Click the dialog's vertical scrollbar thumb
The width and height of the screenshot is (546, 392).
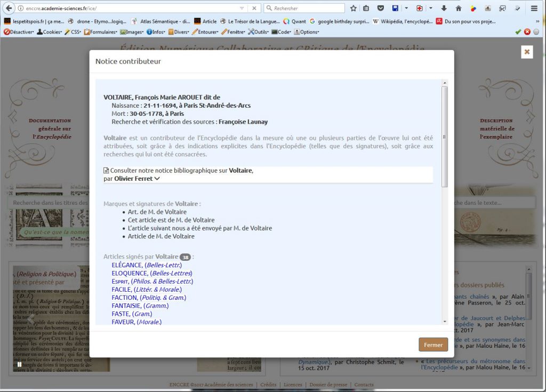445,136
